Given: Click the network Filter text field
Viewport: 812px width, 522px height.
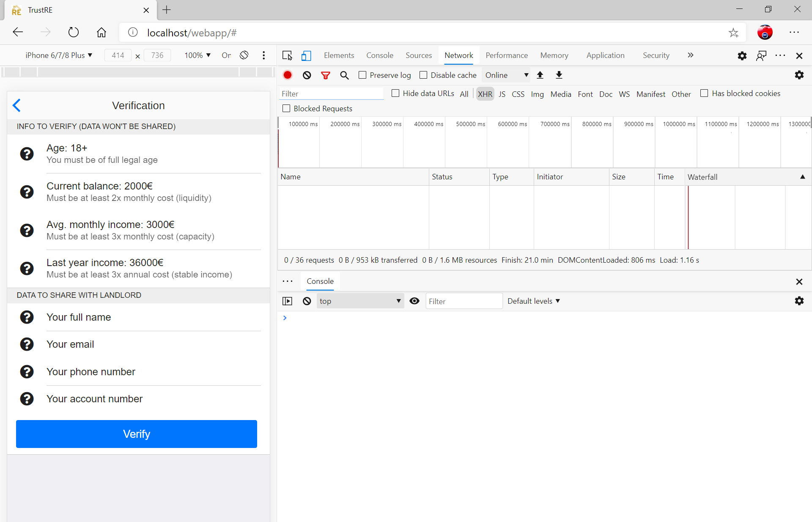Looking at the screenshot, I should [332, 94].
